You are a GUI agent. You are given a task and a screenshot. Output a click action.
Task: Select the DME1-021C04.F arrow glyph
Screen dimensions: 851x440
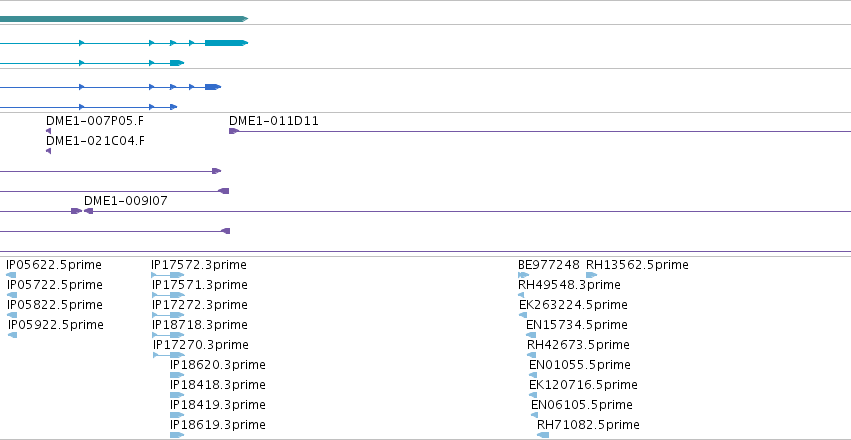(x=48, y=151)
